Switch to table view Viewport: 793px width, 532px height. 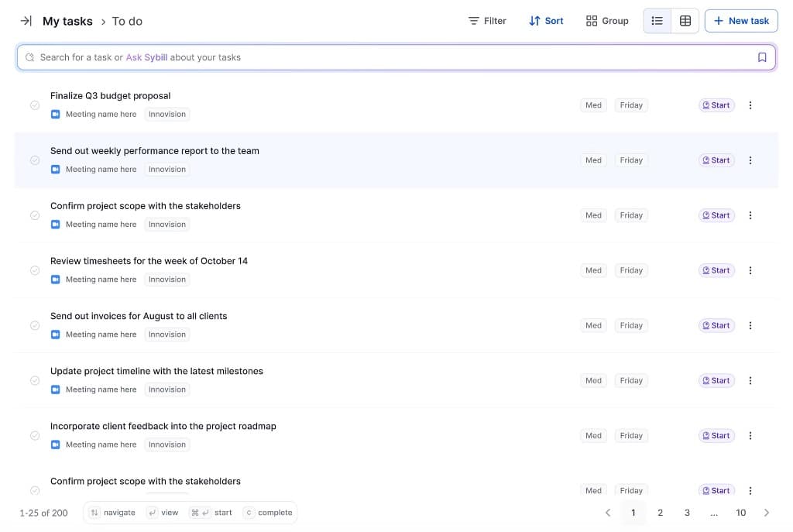[x=685, y=21]
